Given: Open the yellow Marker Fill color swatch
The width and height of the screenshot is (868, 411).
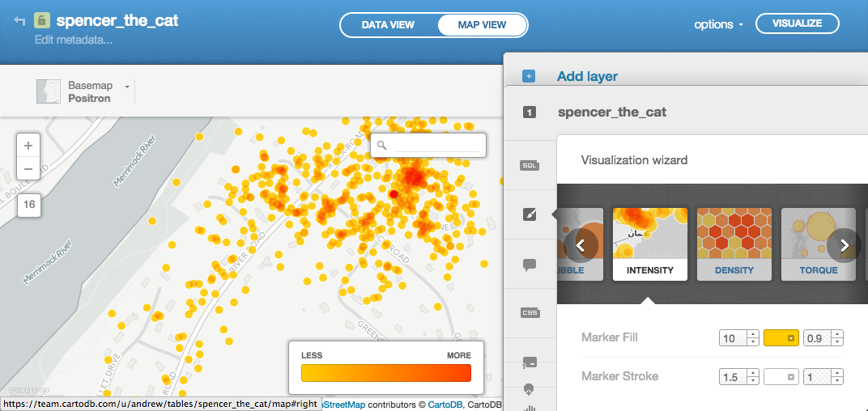Looking at the screenshot, I should [781, 337].
